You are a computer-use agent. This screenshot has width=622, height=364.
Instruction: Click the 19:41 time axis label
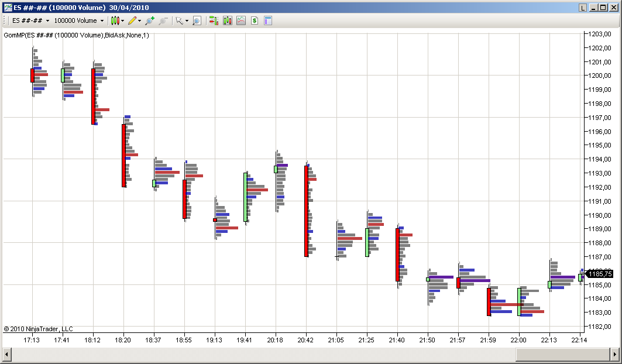245,340
